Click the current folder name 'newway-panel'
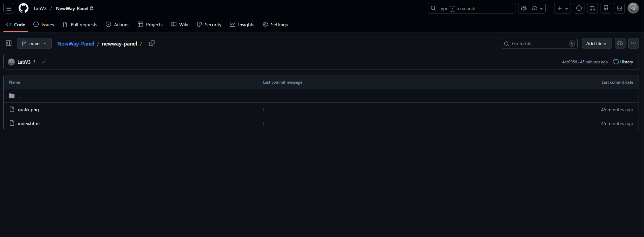The height and width of the screenshot is (237, 644). click(120, 44)
